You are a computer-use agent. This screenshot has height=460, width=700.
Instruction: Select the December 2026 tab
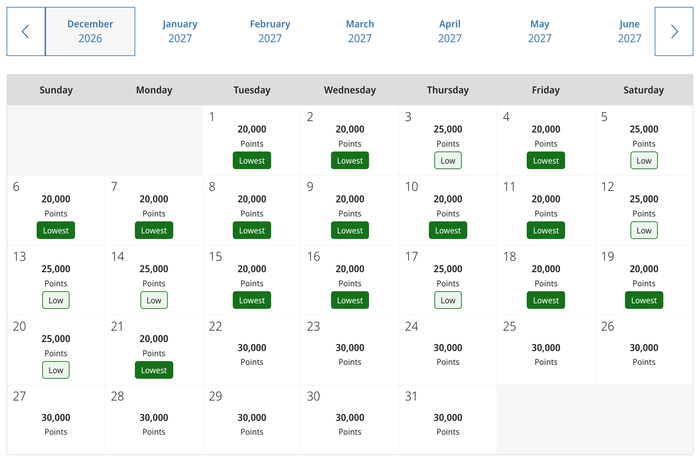tap(90, 31)
